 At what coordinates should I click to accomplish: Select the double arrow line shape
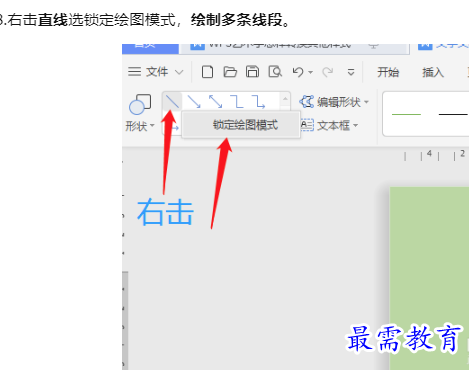[216, 101]
